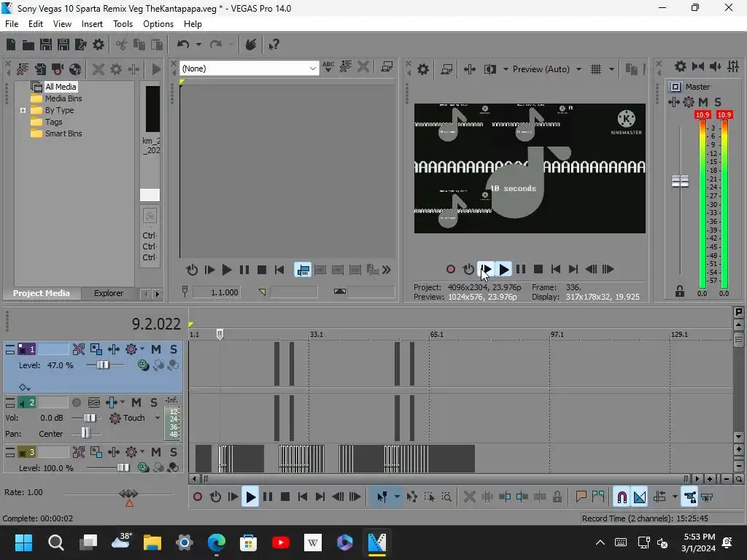This screenshot has height=560, width=747.
Task: Click Insert Marker icon in timeline toolbar
Action: (581, 497)
